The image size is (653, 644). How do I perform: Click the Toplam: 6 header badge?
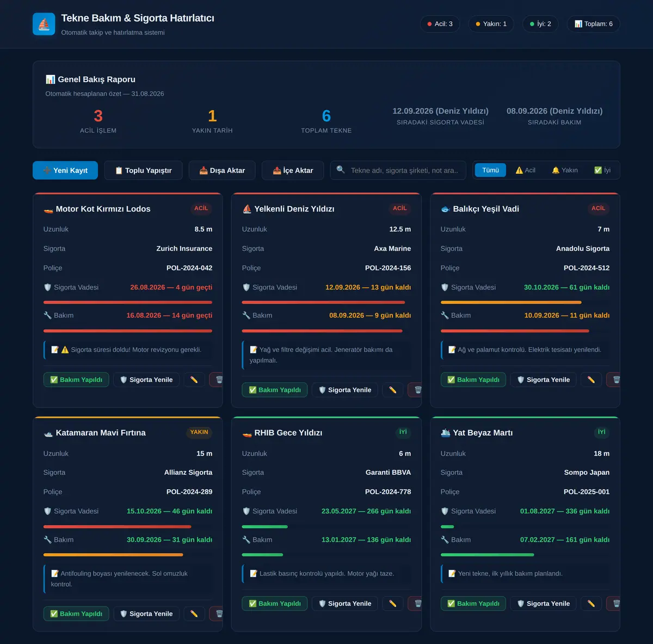click(594, 24)
